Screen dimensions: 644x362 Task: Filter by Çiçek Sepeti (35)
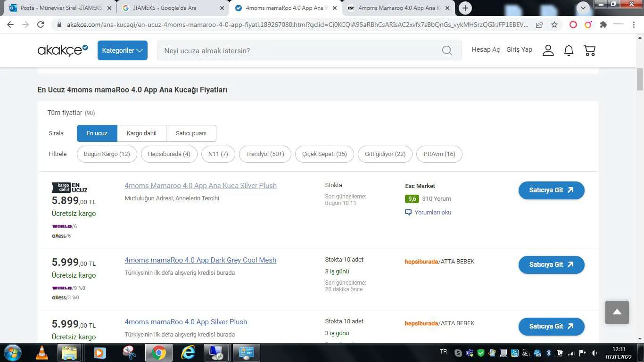click(324, 154)
